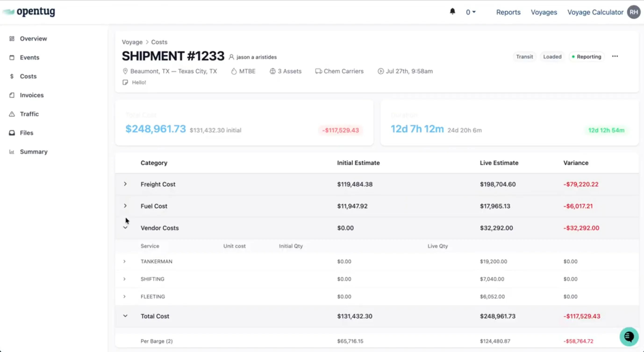
Task: Collapse the Vendor Costs row
Action: [x=125, y=227]
